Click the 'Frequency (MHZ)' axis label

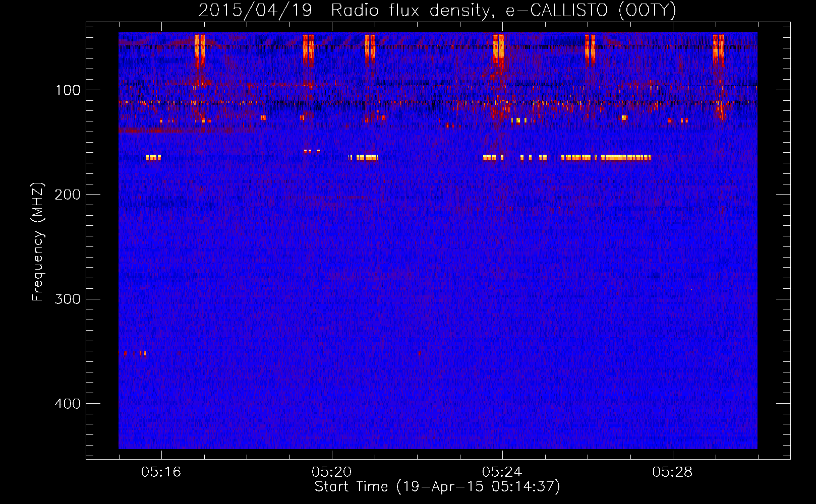click(38, 242)
